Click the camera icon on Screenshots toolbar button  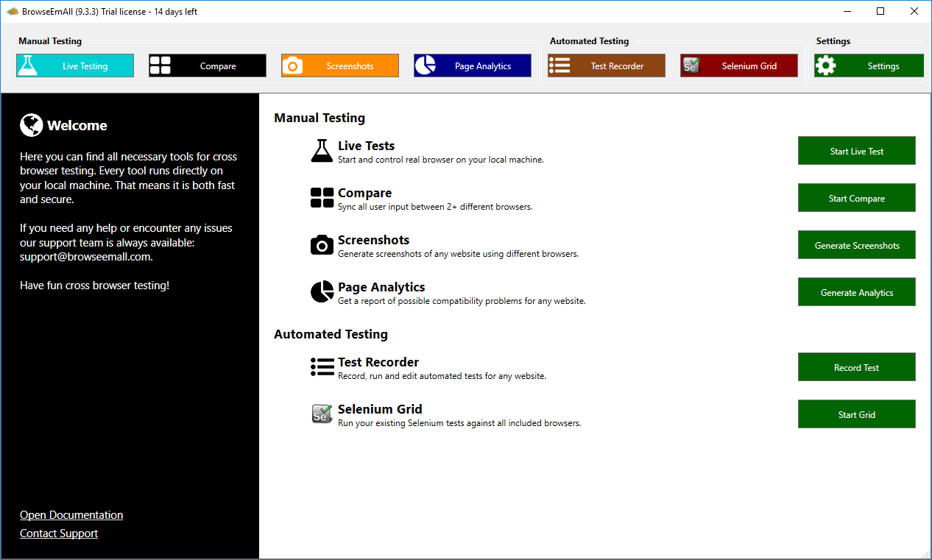click(292, 66)
